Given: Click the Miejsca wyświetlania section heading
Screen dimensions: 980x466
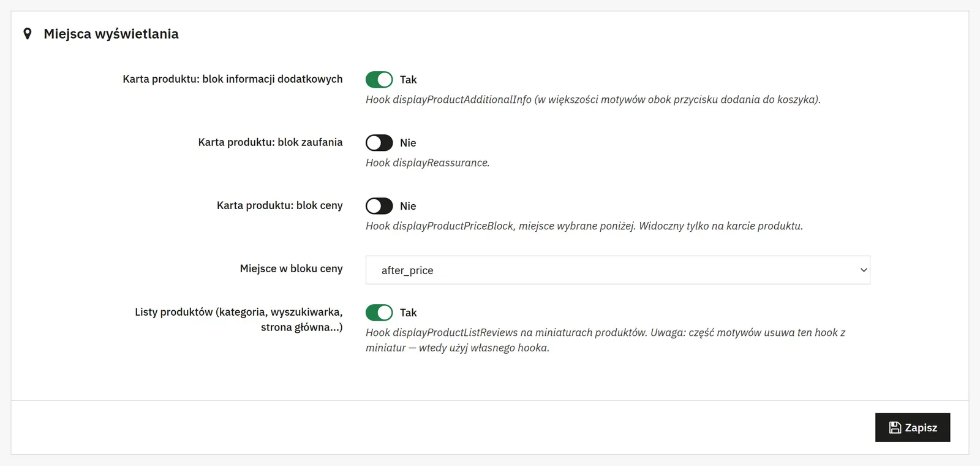Looking at the screenshot, I should (111, 34).
